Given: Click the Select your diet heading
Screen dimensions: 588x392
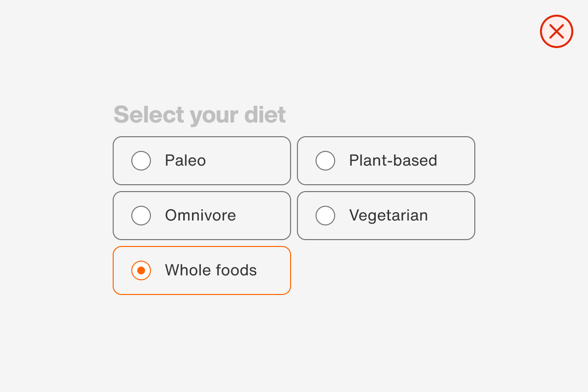Looking at the screenshot, I should [x=199, y=115].
